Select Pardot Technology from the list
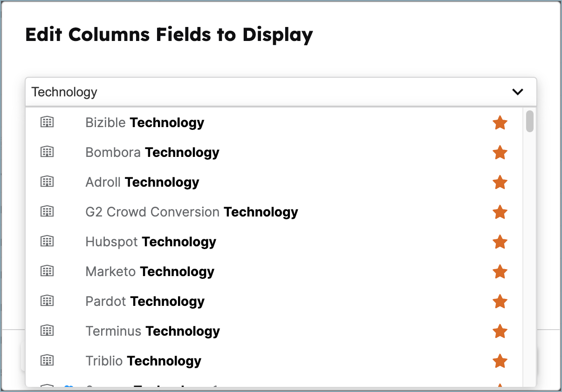The height and width of the screenshot is (392, 562). pos(145,301)
